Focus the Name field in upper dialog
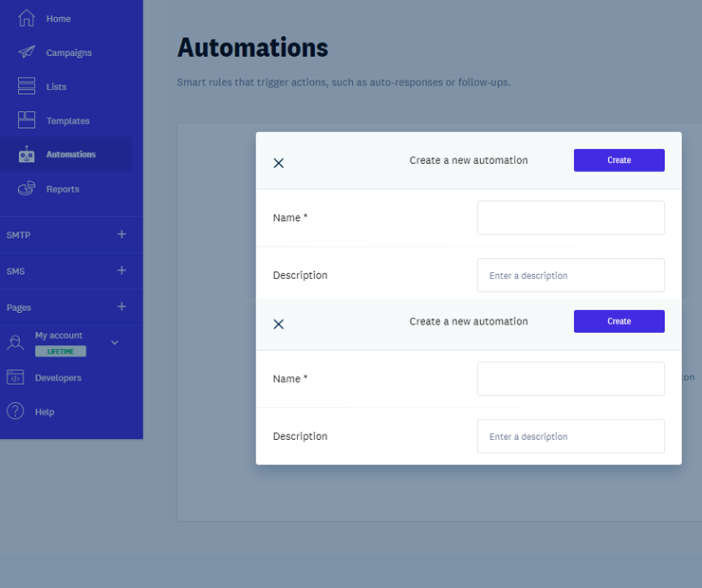Image resolution: width=702 pixels, height=588 pixels. coord(570,218)
